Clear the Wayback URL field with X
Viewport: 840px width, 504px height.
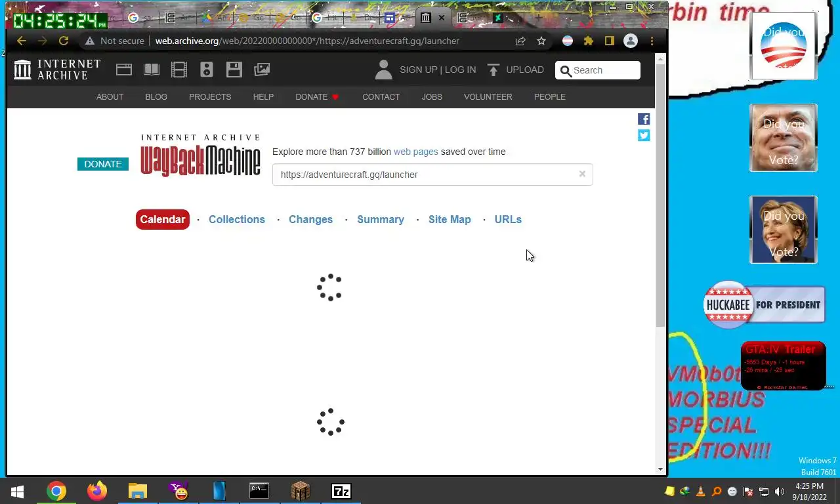point(582,174)
